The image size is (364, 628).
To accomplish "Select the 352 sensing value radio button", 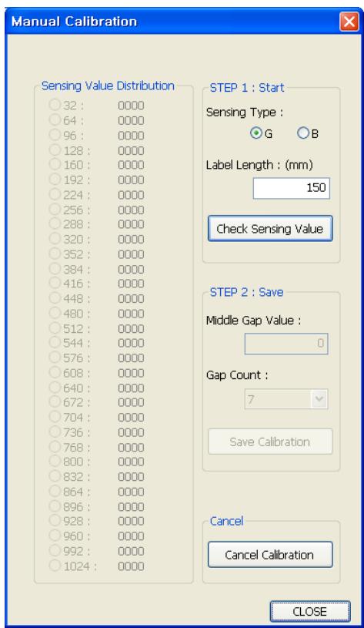I will [55, 253].
